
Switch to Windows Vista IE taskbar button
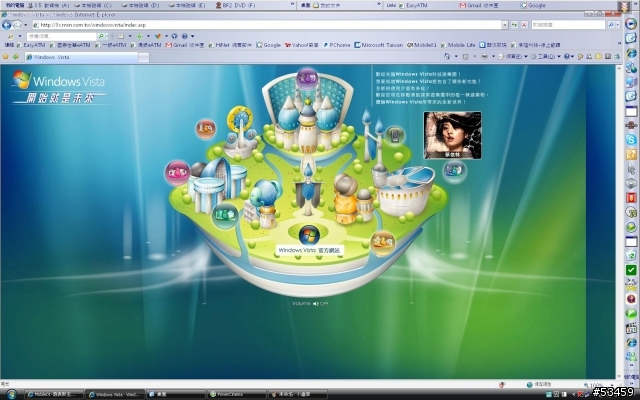pyautogui.click(x=115, y=394)
